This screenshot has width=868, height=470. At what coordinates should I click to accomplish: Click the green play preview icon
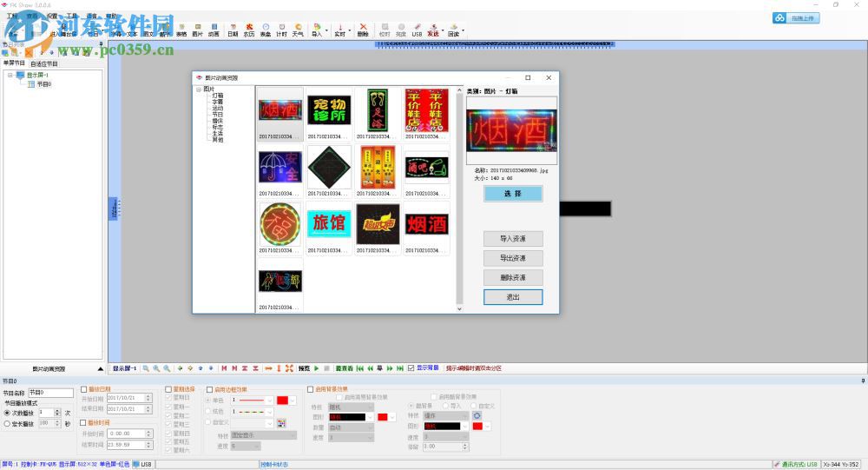(x=317, y=368)
